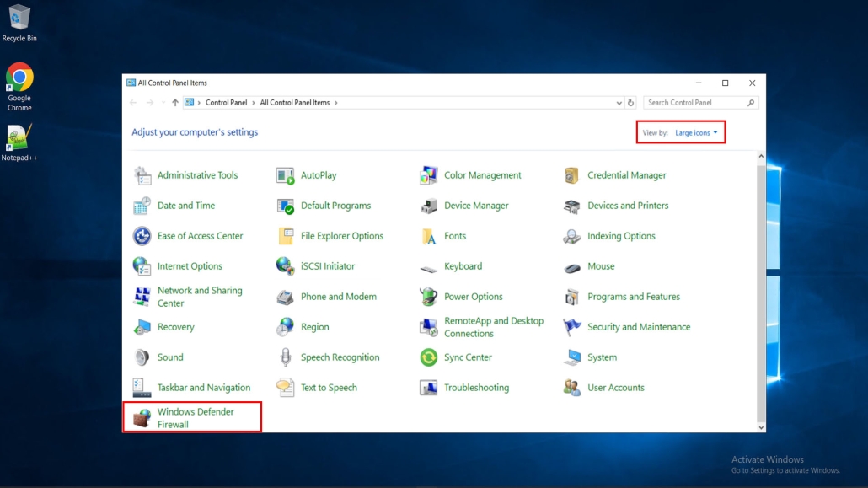Viewport: 868px width, 488px height.
Task: Expand chevron after Control Panel breadcrumb
Action: tap(254, 103)
